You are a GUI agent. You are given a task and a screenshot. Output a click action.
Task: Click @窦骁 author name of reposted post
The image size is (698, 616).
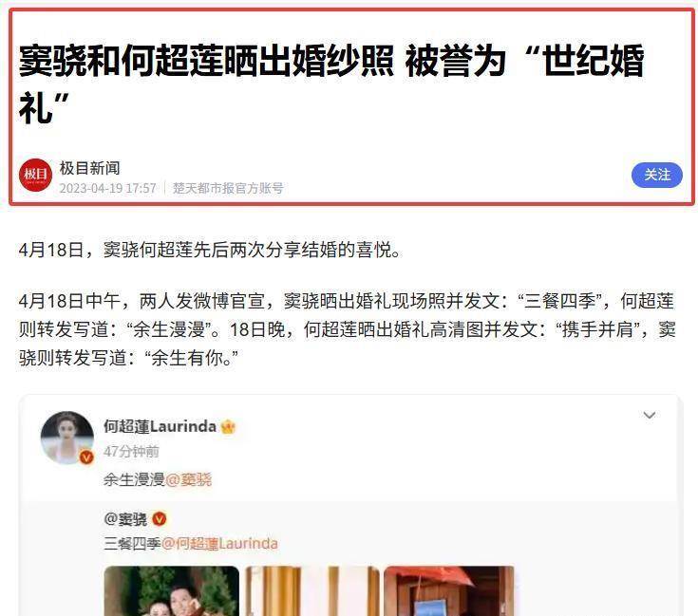point(125,518)
